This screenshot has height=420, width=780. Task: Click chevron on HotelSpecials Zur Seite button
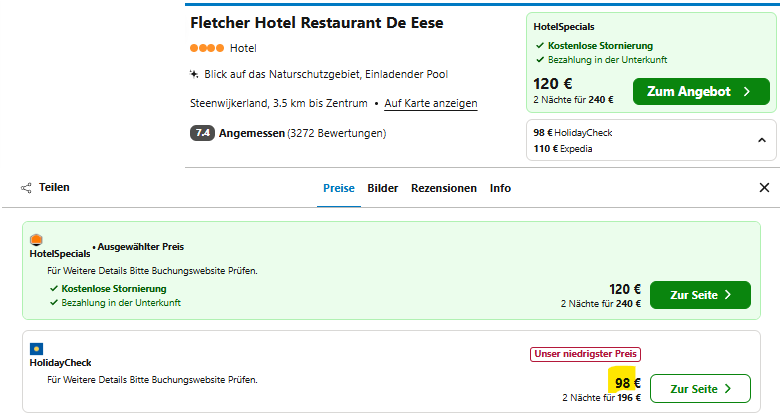click(728, 295)
